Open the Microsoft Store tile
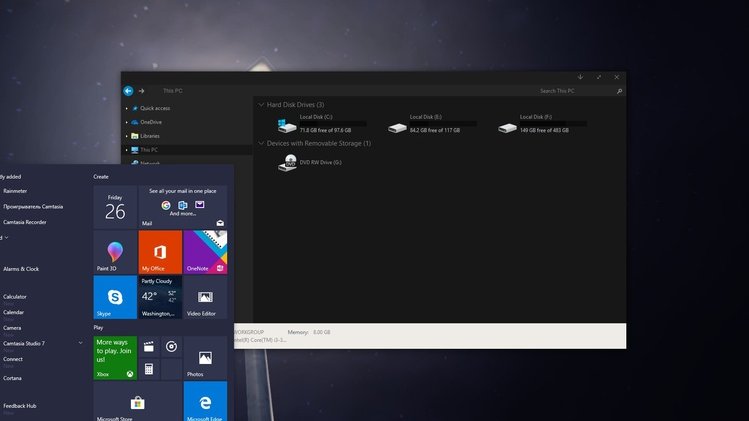 tap(138, 401)
